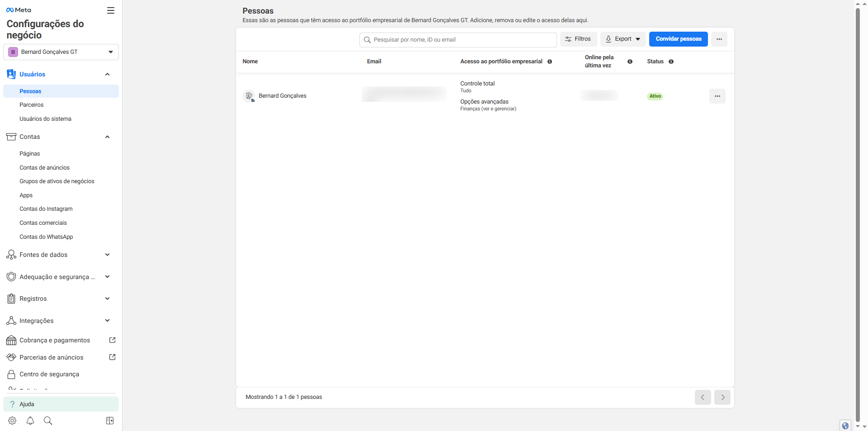Click the Parcerias de anúncios handshake icon
Viewport: 868px width, 431px height.
point(11,357)
